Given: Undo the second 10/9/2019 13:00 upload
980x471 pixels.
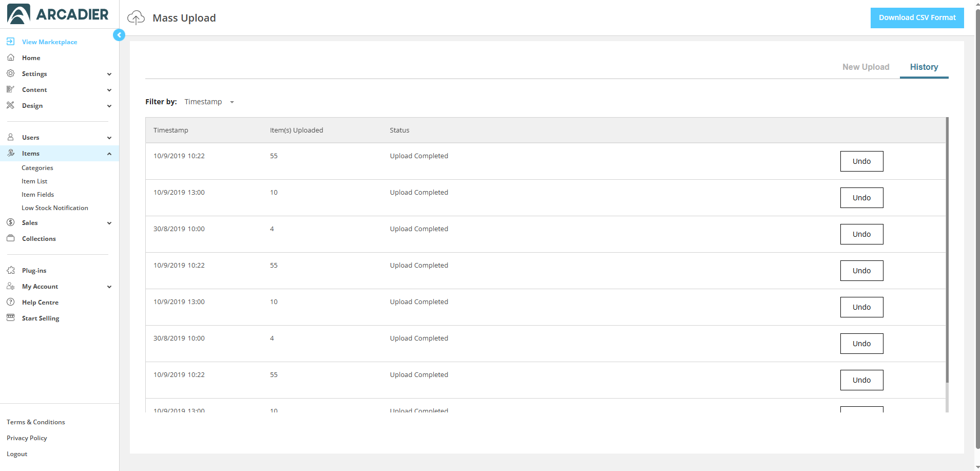Looking at the screenshot, I should click(861, 307).
